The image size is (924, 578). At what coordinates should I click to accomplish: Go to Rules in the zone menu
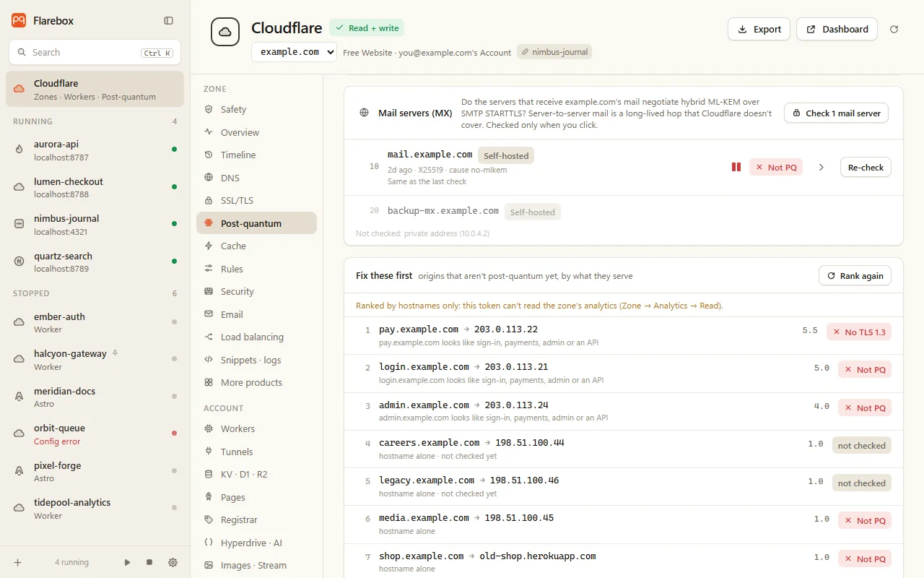(x=256, y=269)
